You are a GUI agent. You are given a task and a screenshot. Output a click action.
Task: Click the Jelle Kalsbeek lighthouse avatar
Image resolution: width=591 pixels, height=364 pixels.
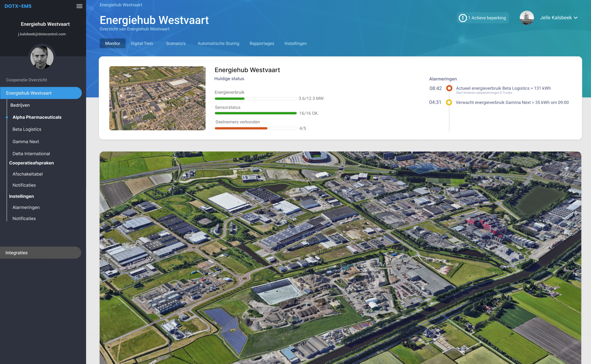click(526, 18)
